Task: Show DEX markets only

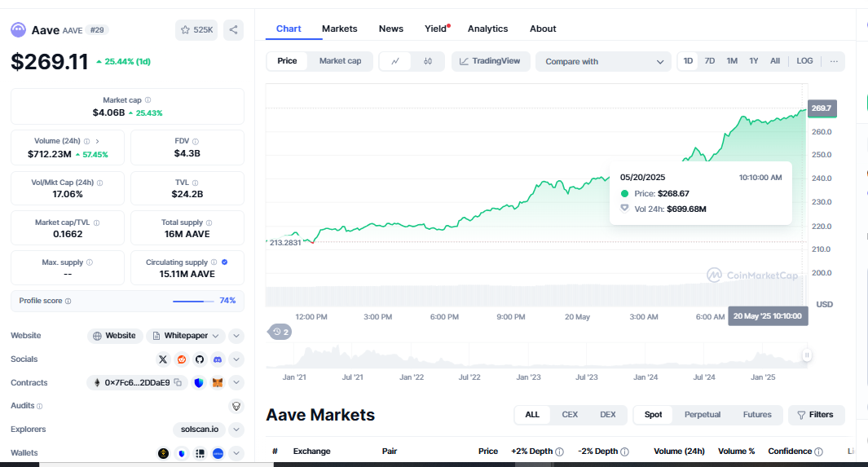Action: pyautogui.click(x=608, y=415)
